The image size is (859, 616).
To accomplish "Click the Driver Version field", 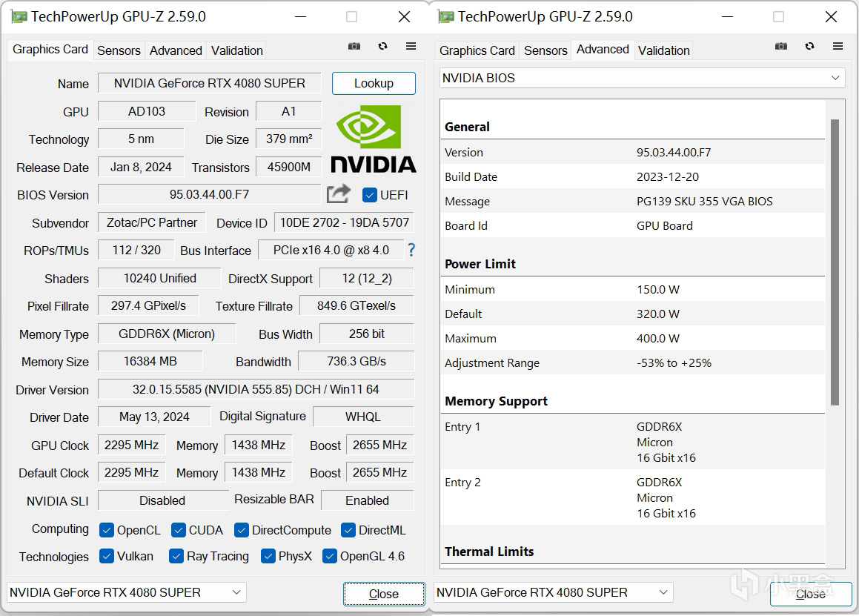I will coord(256,389).
